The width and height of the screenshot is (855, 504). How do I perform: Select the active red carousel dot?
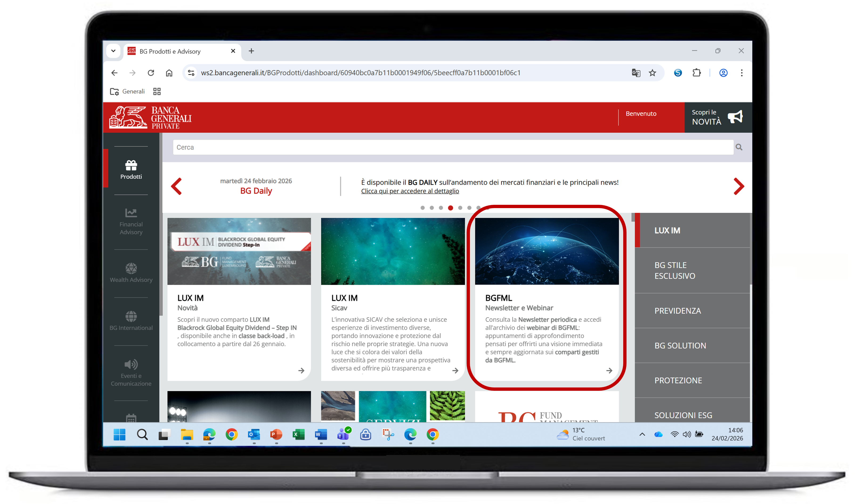tap(450, 208)
